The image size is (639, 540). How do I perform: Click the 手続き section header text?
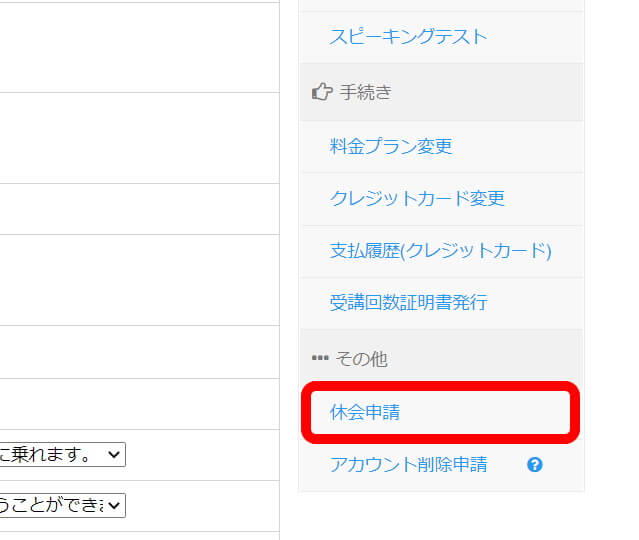pyautogui.click(x=366, y=92)
